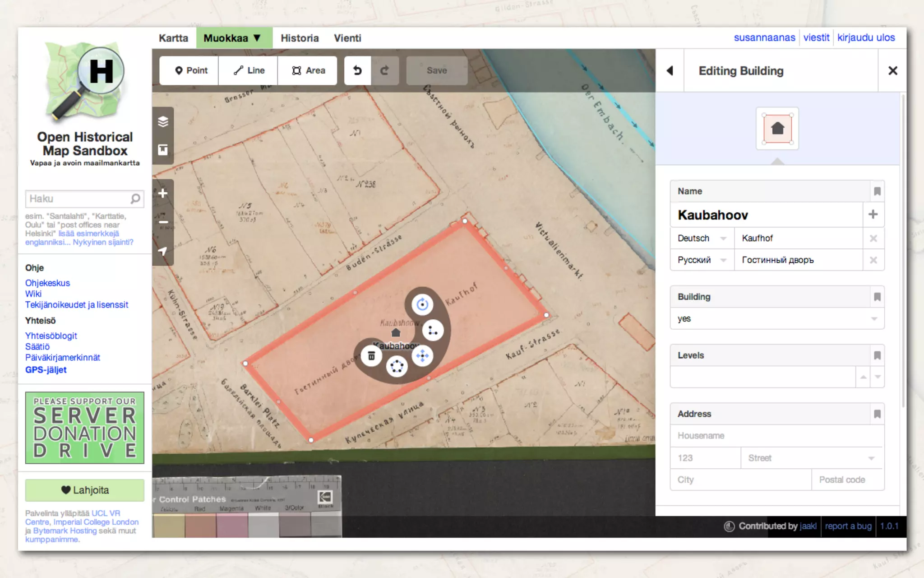Open the viestit messages link
Screen dimensions: 924x578
click(x=816, y=37)
